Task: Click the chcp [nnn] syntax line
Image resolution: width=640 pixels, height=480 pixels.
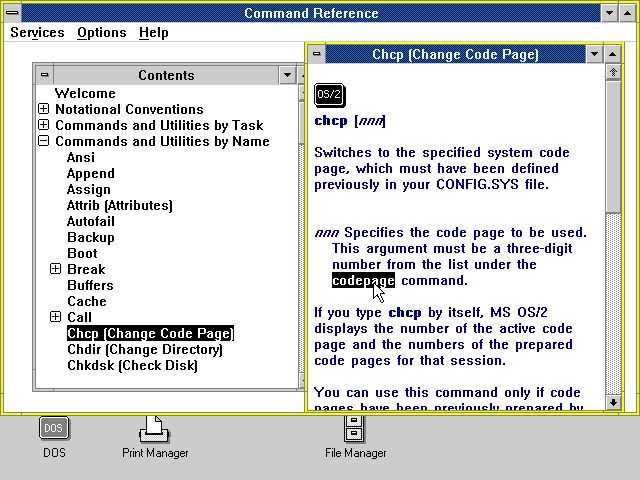Action: point(350,121)
